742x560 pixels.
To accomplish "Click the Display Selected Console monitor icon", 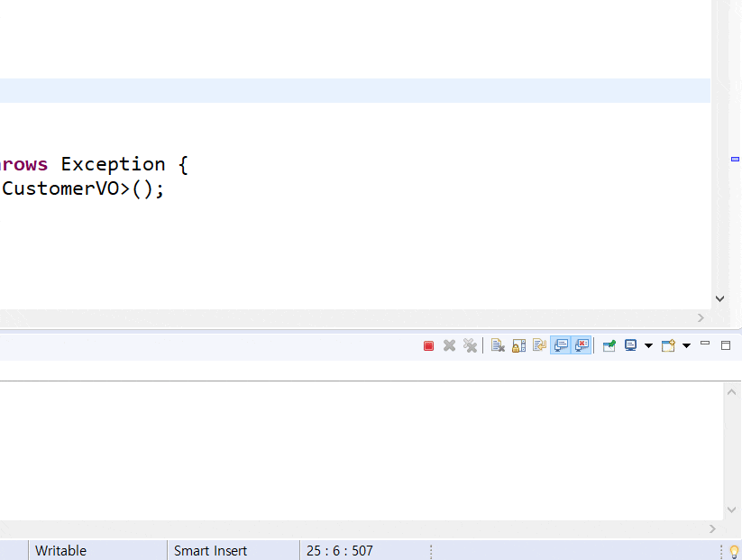I will (x=630, y=345).
